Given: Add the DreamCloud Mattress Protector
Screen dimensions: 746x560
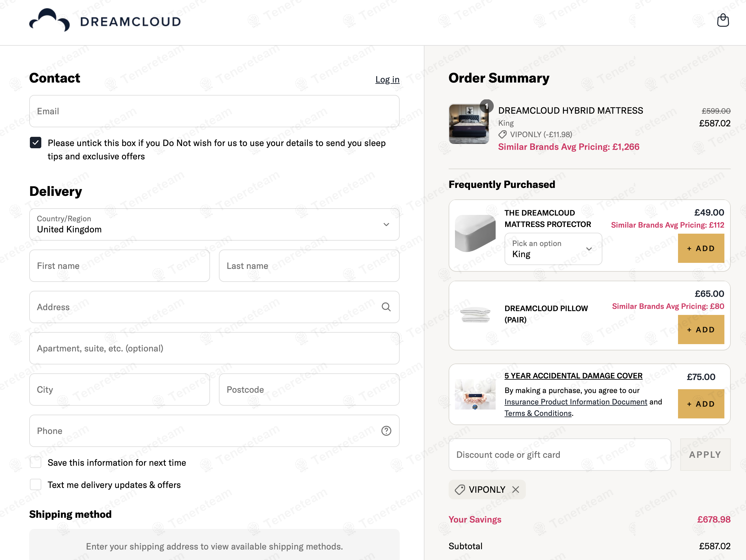Looking at the screenshot, I should (701, 248).
